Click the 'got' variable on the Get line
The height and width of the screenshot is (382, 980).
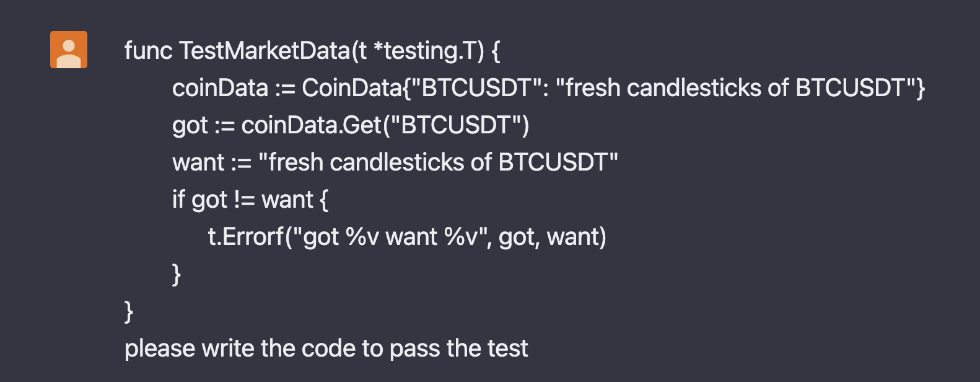(190, 126)
